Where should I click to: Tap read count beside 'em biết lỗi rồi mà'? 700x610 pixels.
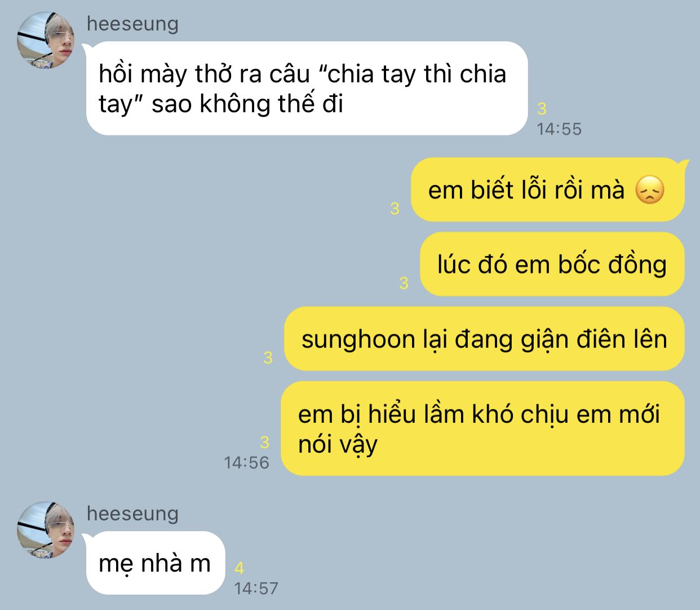[395, 209]
